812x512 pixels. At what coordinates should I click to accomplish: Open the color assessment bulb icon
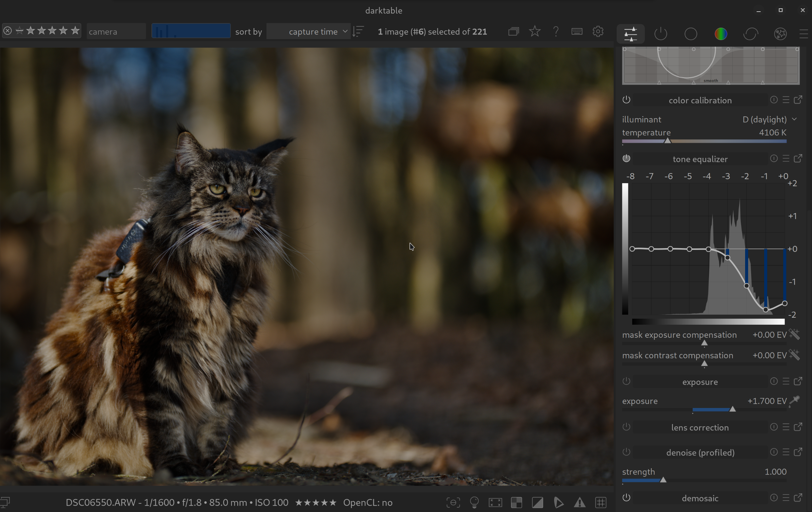point(474,503)
